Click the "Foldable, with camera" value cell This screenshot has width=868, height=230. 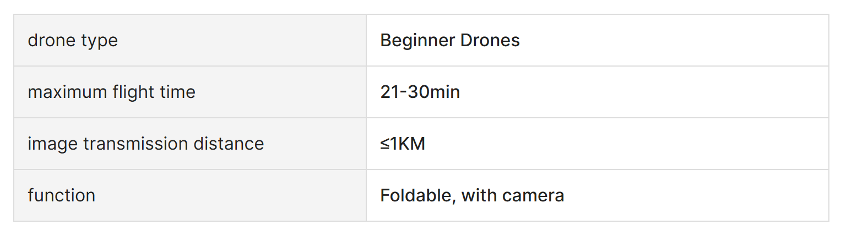[598, 195]
